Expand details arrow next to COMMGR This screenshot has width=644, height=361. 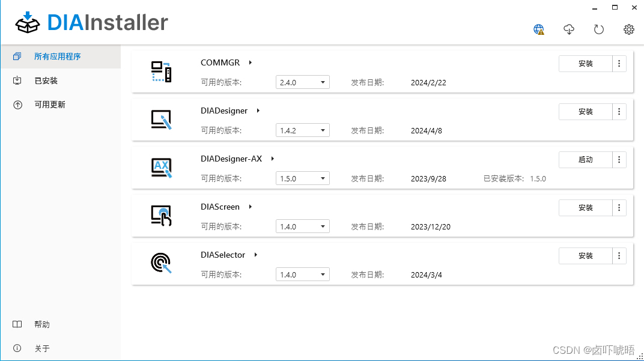(x=250, y=62)
